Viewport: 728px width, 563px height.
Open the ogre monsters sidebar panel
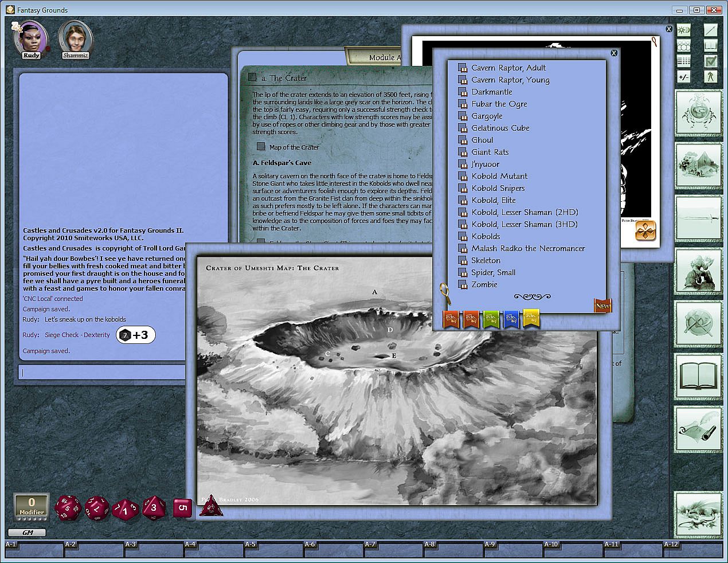[698, 271]
